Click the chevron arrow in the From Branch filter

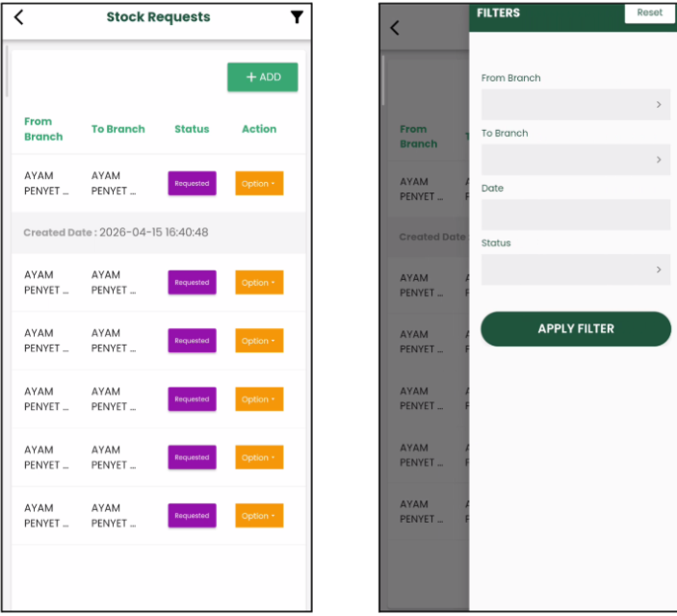tap(659, 105)
